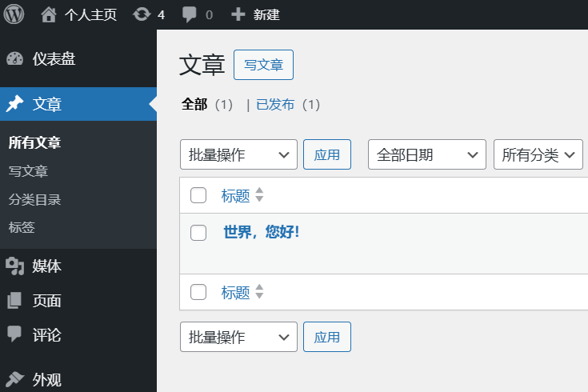Open the 仪表盘 dashboard gauge icon
Viewport: 588px width, 392px height.
(x=15, y=59)
